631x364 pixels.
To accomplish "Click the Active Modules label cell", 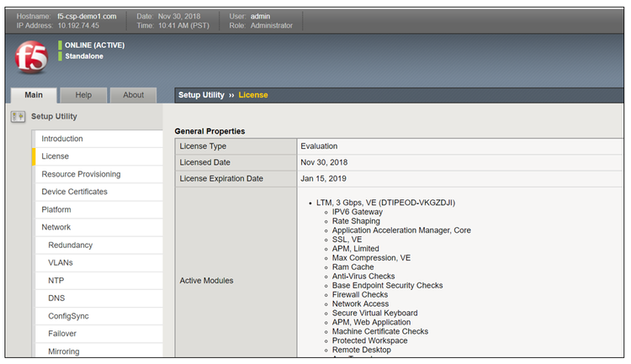I will pyautogui.click(x=236, y=272).
